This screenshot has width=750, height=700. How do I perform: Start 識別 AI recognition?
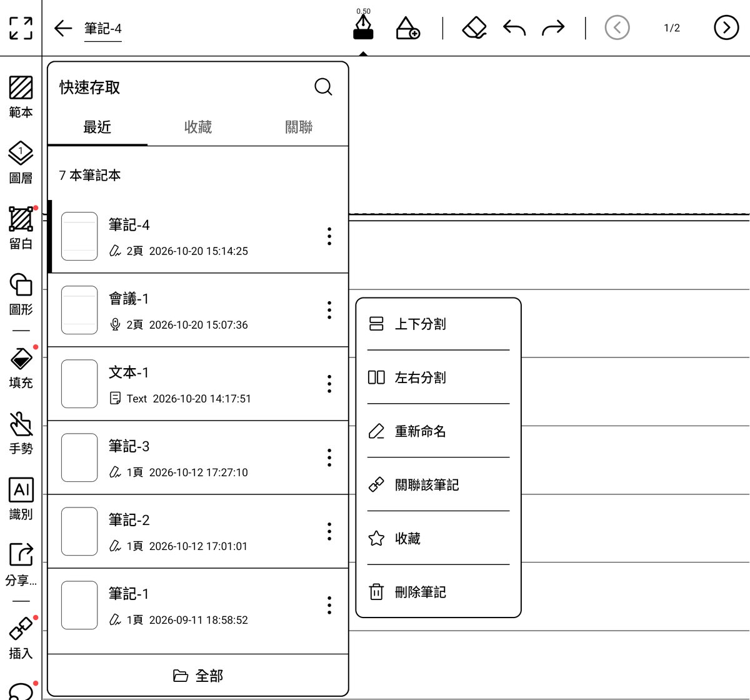(21, 499)
